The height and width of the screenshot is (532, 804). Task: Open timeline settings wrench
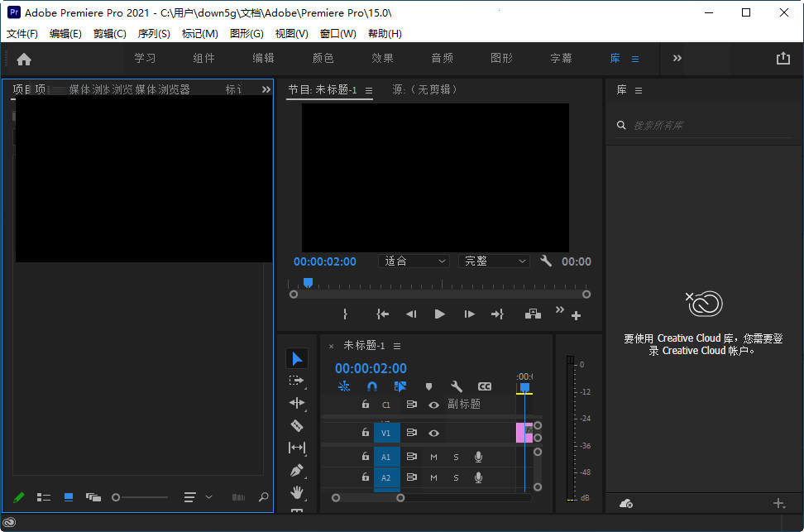[x=456, y=386]
